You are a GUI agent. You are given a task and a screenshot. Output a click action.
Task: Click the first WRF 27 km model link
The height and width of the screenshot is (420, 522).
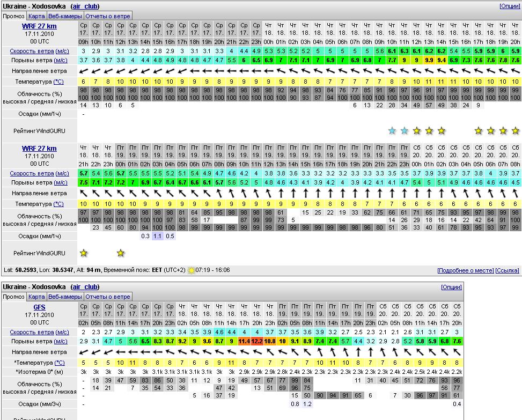(x=39, y=26)
